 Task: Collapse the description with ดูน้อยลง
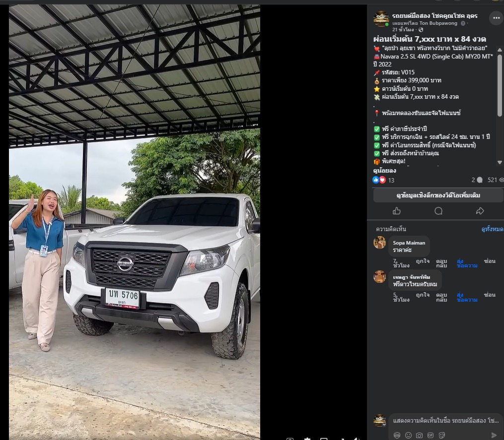[384, 171]
